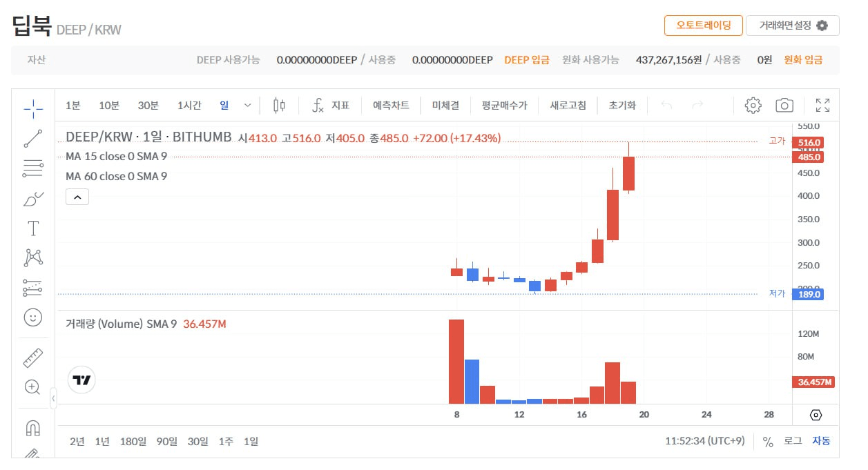868x470 pixels.
Task: Set chart range to 1일
Action: click(251, 441)
